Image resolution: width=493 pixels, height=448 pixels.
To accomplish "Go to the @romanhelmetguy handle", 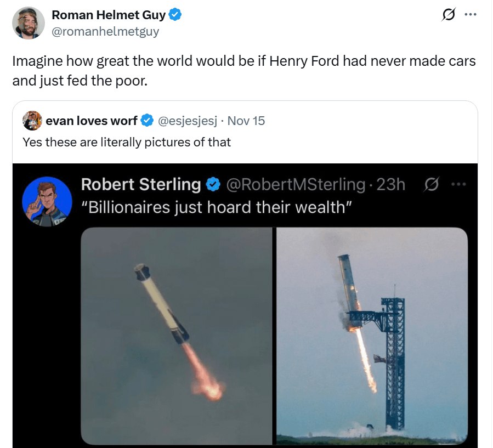I will [105, 32].
